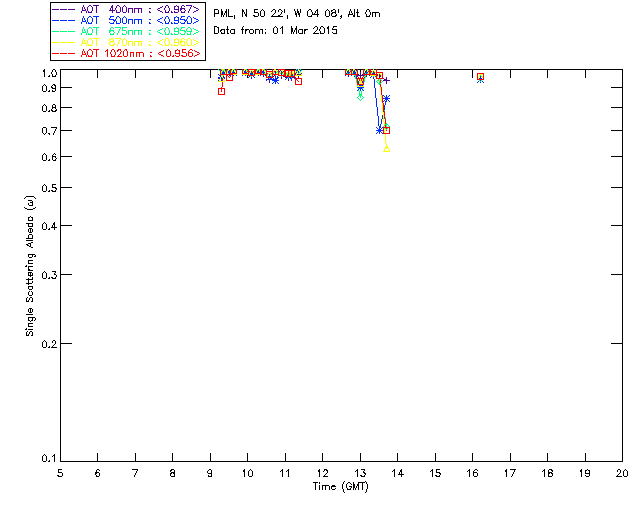Click the y-axis tick label 0.9
The height and width of the screenshot is (512, 640).
(49, 88)
